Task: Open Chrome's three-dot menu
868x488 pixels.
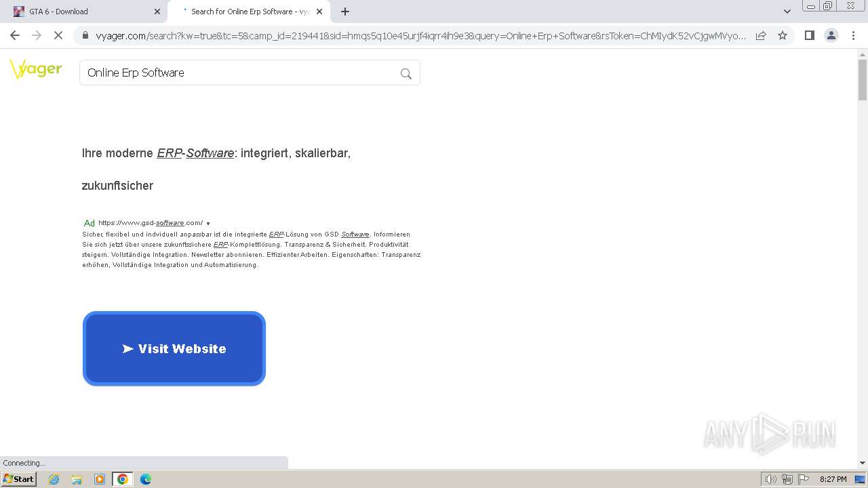Action: 852,35
